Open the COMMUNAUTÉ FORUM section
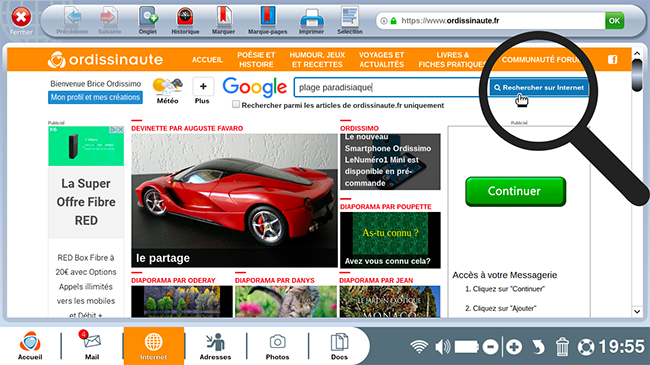The width and height of the screenshot is (650, 365). [541, 60]
